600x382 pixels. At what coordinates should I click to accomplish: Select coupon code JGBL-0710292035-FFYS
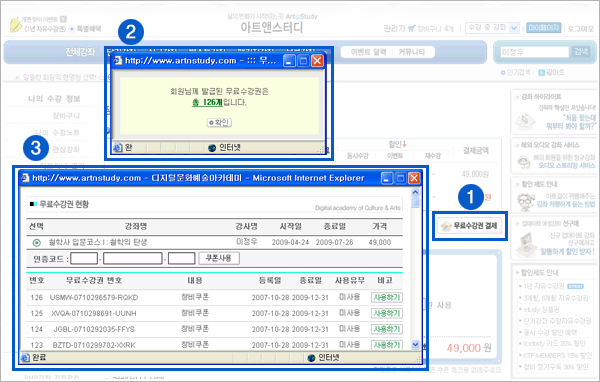pyautogui.click(x=94, y=329)
